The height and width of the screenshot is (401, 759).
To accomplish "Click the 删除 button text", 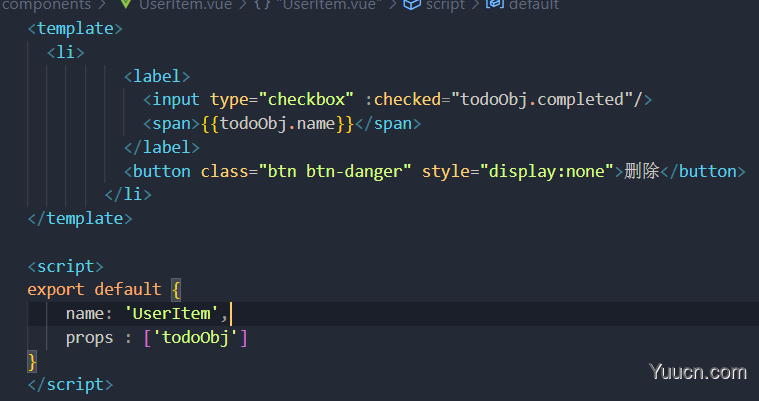I will [642, 171].
